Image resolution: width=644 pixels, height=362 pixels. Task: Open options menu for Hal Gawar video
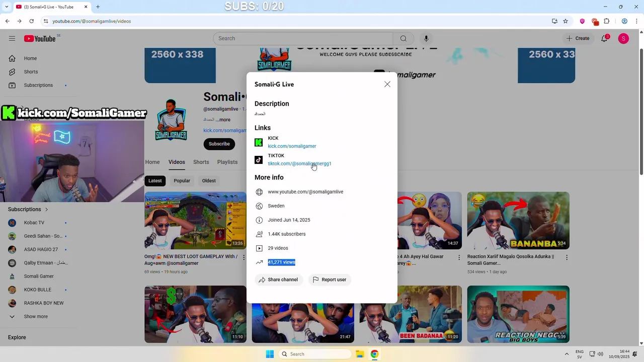point(459,257)
